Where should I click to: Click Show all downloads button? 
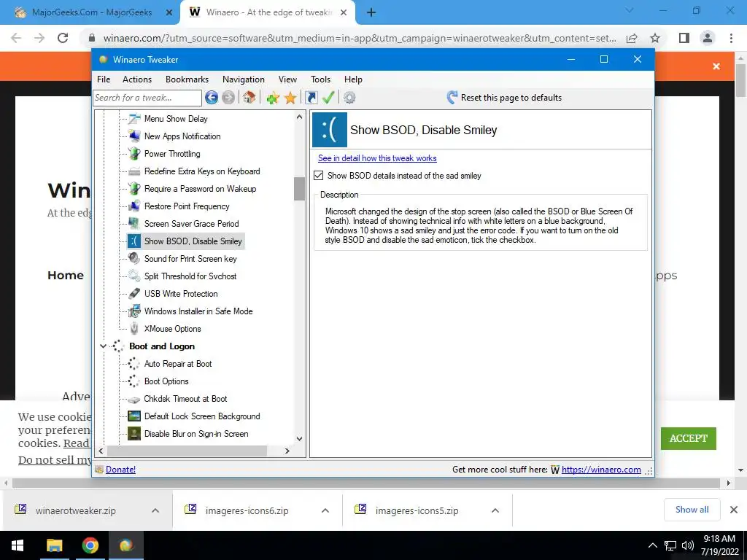pos(692,510)
